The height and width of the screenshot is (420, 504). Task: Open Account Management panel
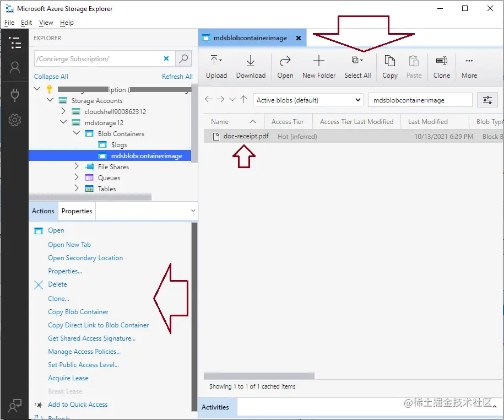(15, 68)
